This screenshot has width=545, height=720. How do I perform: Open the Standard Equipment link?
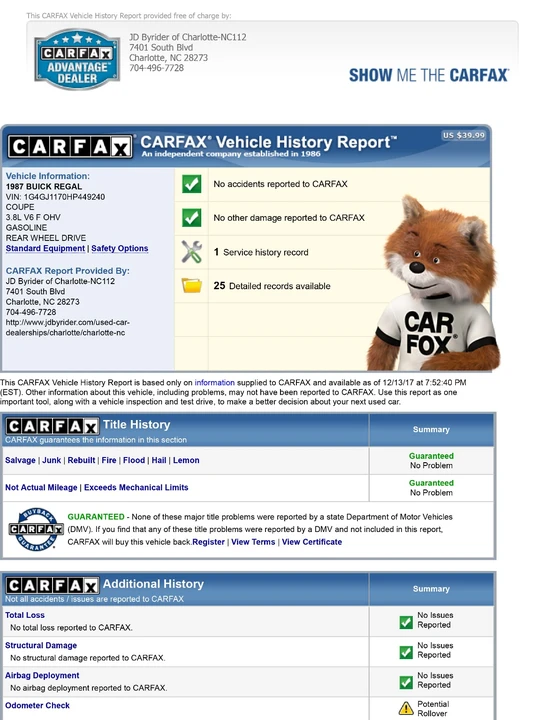(45, 248)
